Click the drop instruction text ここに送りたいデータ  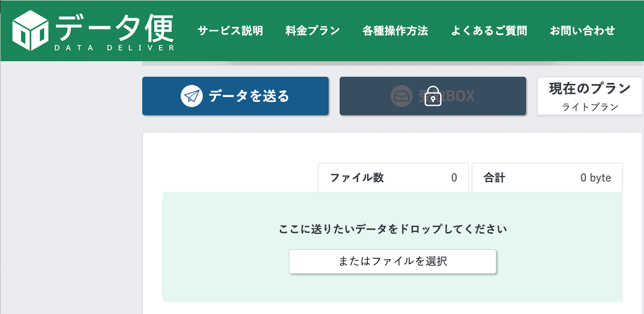pyautogui.click(x=393, y=229)
